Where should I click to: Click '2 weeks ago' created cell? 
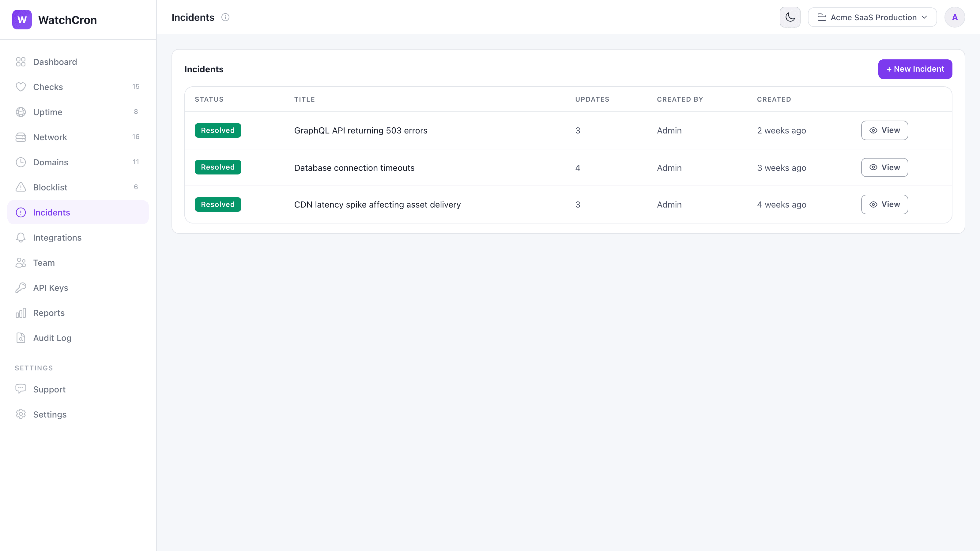[x=782, y=130]
